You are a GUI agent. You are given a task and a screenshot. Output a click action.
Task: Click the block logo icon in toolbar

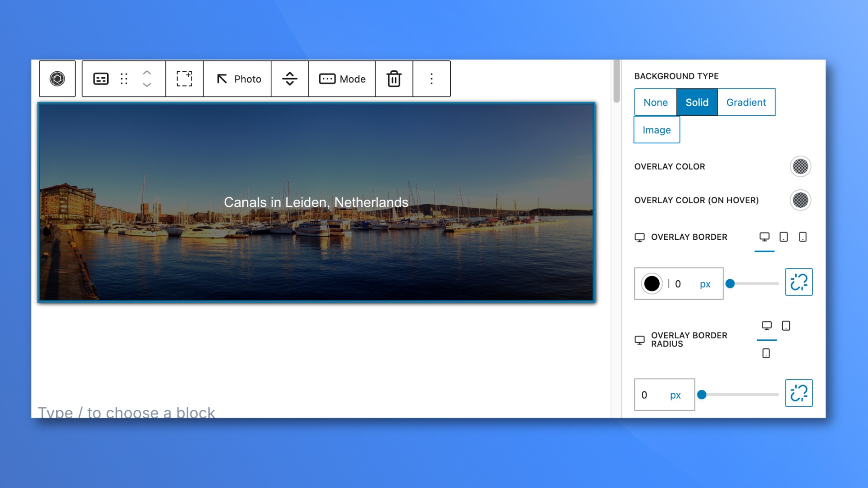point(57,79)
